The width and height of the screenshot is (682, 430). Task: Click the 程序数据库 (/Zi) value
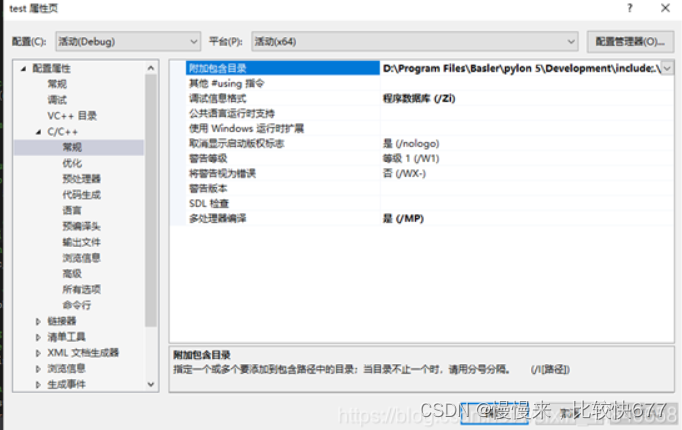tap(419, 99)
